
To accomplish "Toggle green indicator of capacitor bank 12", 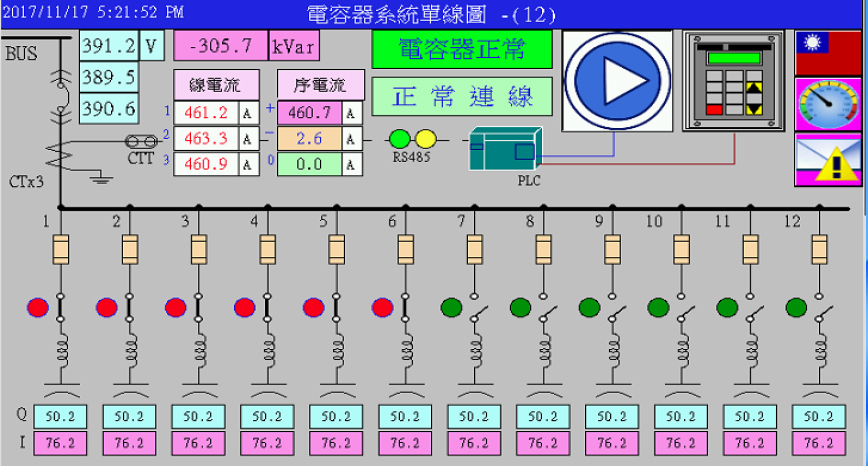I will (796, 306).
